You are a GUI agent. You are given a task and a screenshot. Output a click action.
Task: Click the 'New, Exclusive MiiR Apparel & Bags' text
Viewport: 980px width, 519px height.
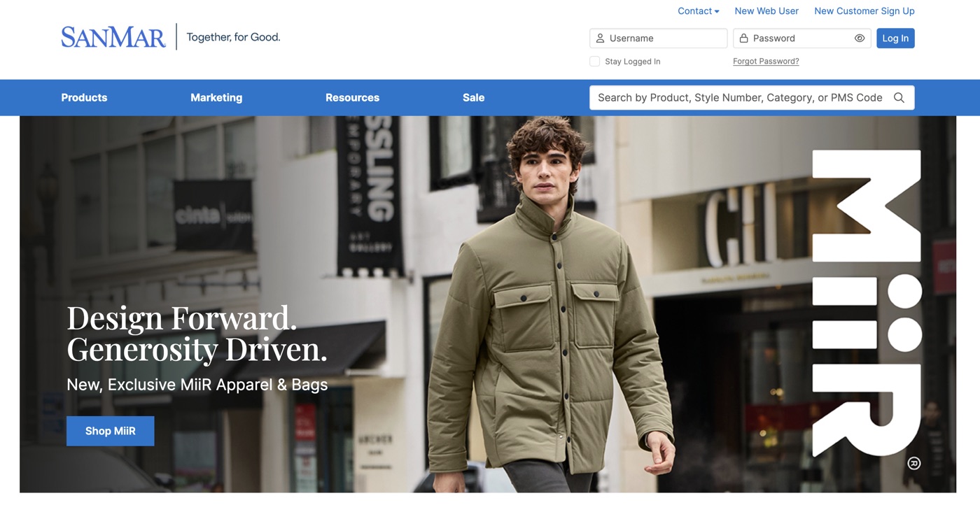point(197,385)
